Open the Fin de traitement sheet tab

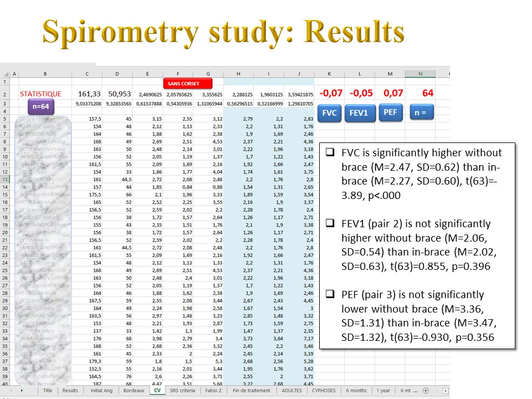(252, 391)
